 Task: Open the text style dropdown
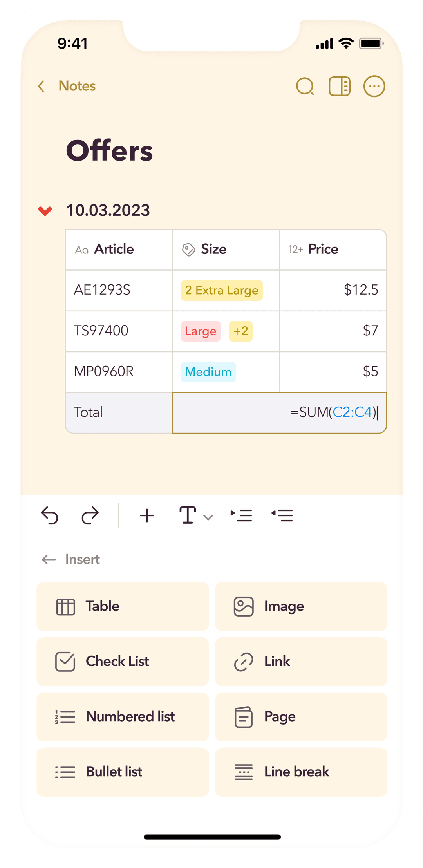pyautogui.click(x=196, y=515)
